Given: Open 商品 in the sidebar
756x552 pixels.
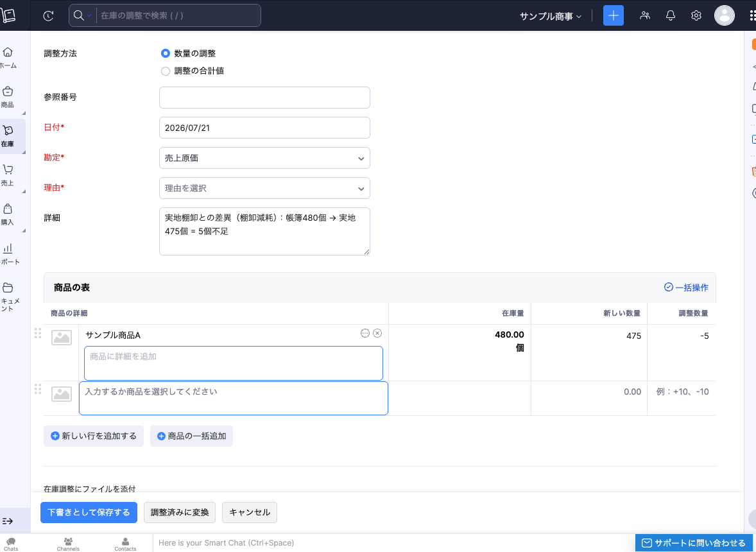Looking at the screenshot, I should click(8, 97).
